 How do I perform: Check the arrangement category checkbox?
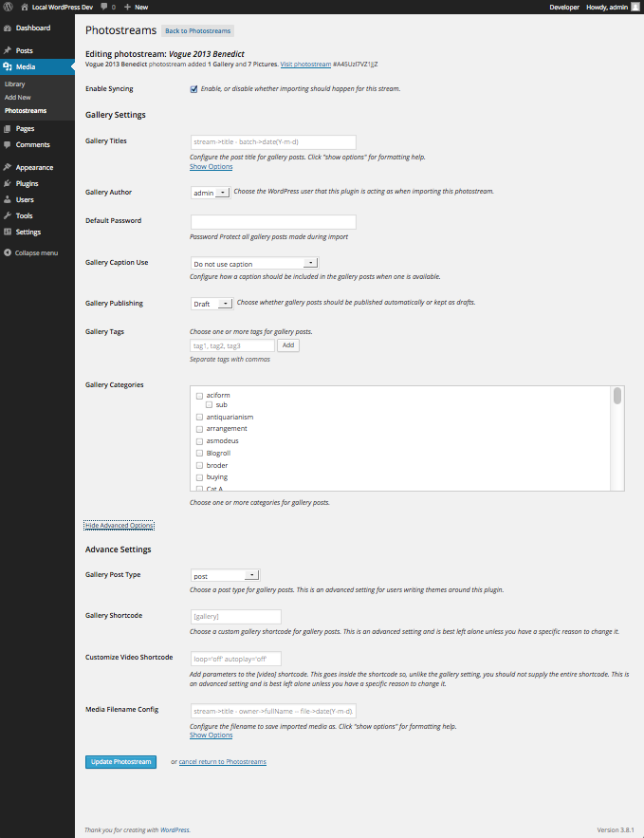click(199, 429)
